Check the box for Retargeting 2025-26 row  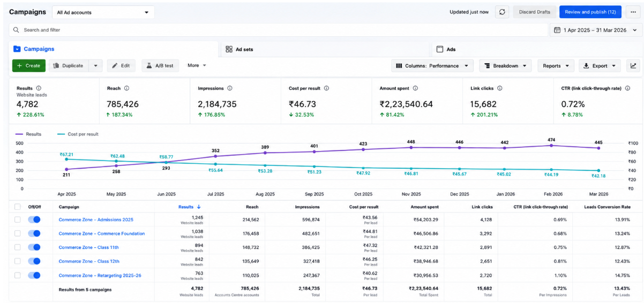click(18, 275)
